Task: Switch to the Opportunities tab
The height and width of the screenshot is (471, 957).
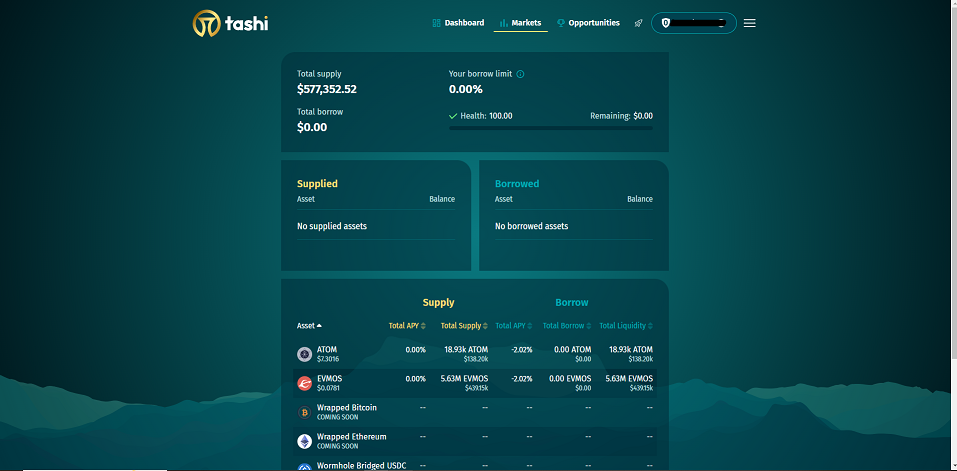Action: click(588, 23)
